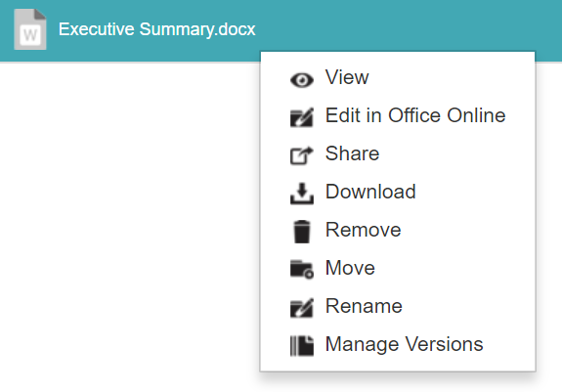Click the pencil icon for Edit in Office Online
Viewport: 562px width, 392px height.
(x=302, y=116)
